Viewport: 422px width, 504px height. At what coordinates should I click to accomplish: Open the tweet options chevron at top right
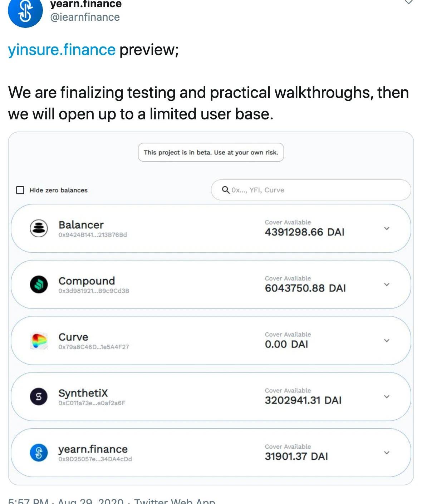(x=408, y=2)
